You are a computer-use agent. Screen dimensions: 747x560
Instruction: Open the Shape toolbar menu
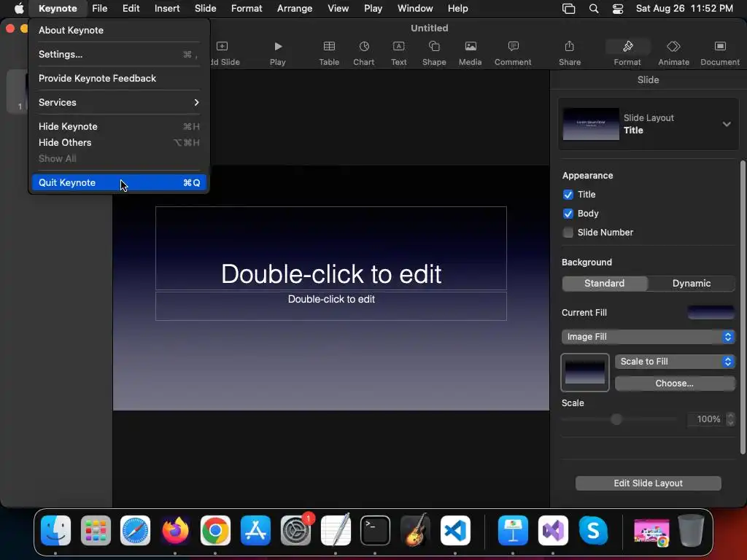pyautogui.click(x=434, y=46)
